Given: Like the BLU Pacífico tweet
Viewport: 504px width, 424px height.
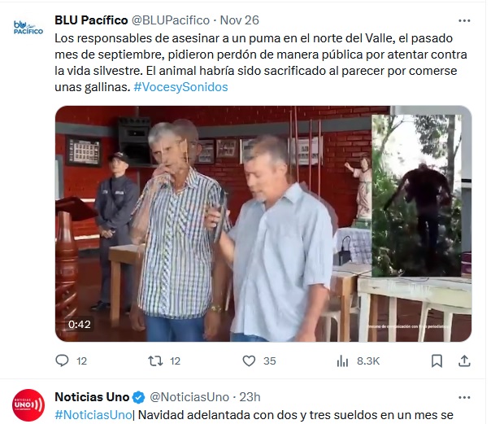Looking at the screenshot, I should pyautogui.click(x=249, y=361).
